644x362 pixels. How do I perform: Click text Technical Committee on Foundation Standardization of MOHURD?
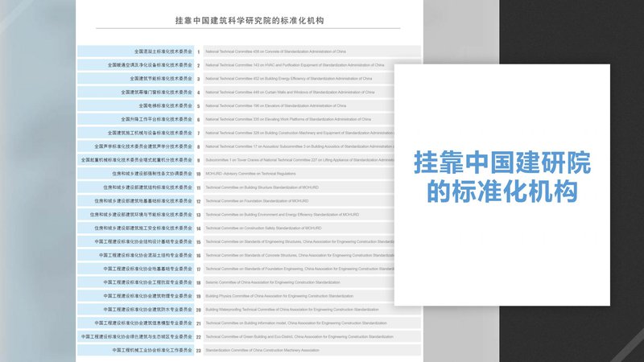[257, 201]
